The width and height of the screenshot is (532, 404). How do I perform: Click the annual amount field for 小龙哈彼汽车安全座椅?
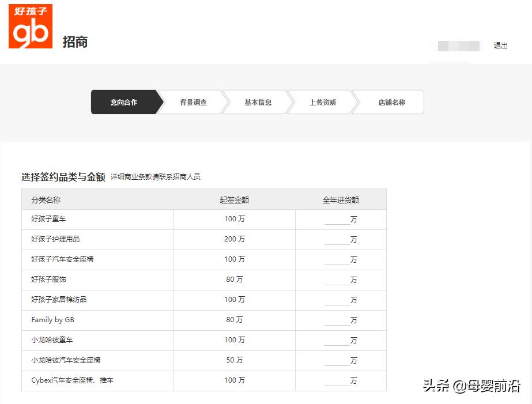click(337, 361)
